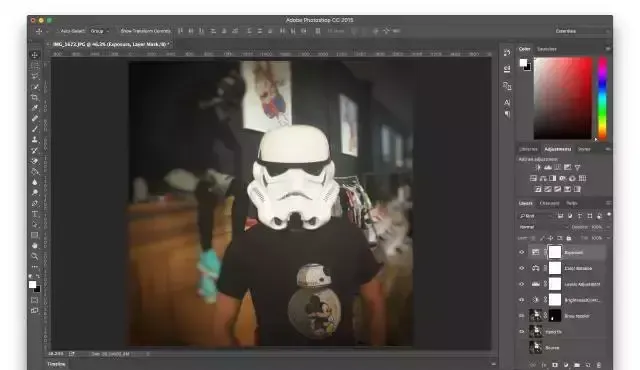The image size is (640, 370).
Task: Click the foreground color swatch in toolbar
Action: [33, 284]
